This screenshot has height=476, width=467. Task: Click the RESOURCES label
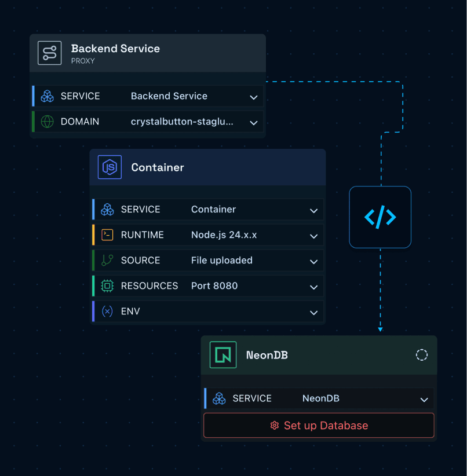pyautogui.click(x=149, y=286)
